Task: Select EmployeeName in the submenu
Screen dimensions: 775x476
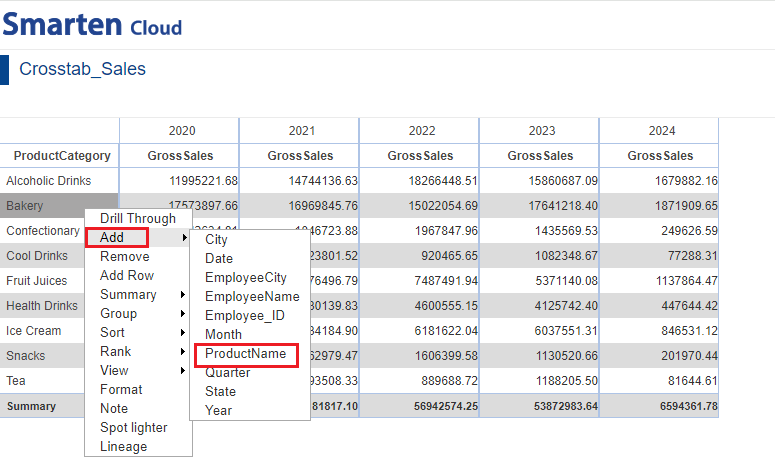Action: point(252,297)
